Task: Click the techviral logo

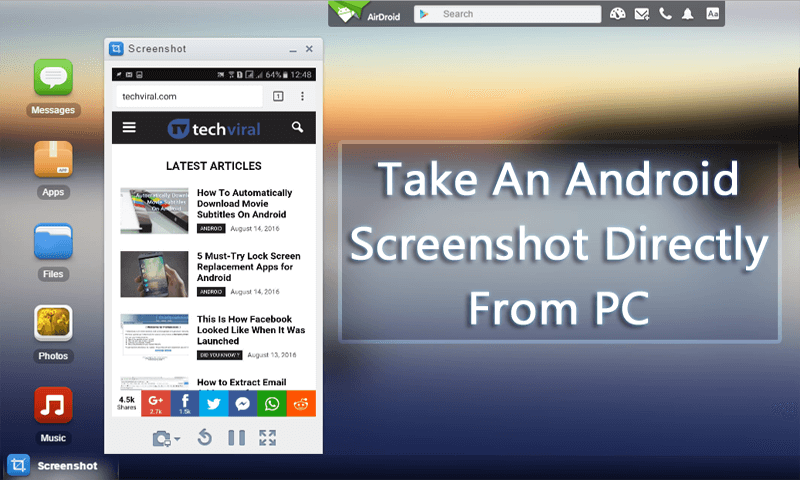Action: (214, 129)
